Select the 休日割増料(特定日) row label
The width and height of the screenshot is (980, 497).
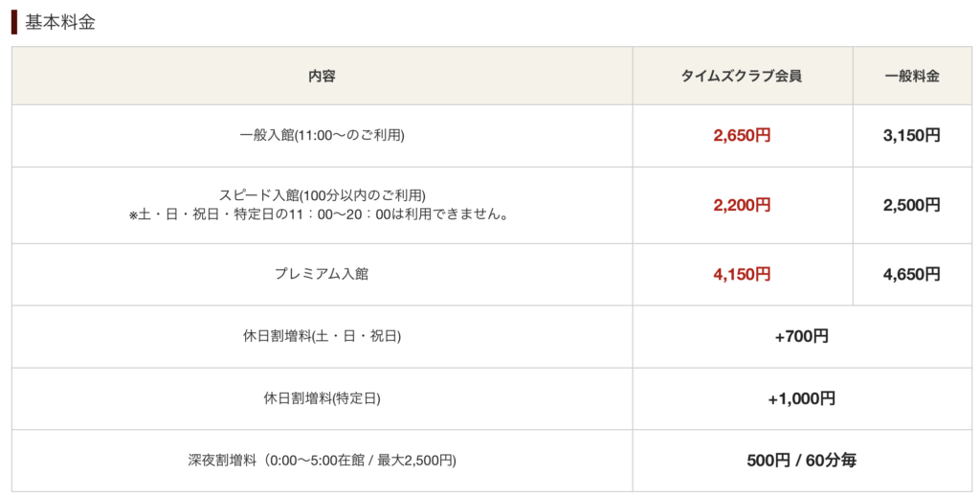322,398
